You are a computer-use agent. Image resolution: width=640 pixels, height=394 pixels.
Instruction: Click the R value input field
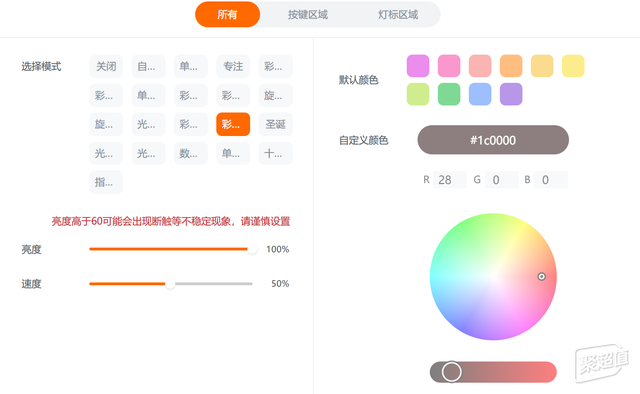click(x=450, y=180)
